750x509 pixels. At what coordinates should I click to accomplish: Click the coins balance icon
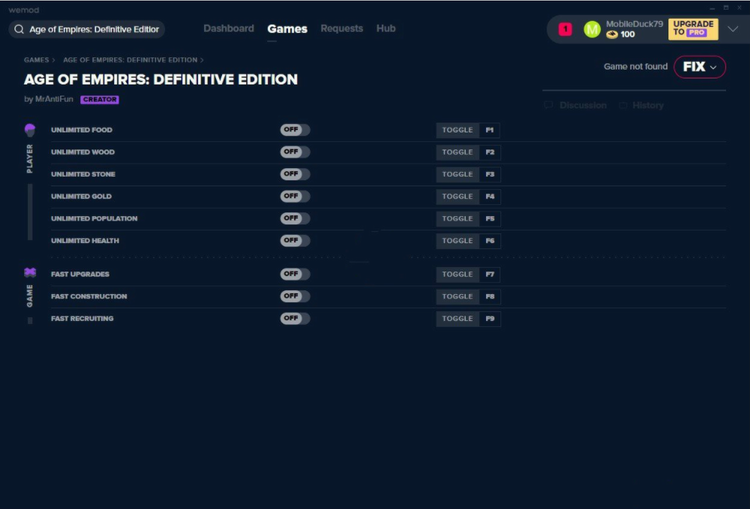(x=612, y=34)
